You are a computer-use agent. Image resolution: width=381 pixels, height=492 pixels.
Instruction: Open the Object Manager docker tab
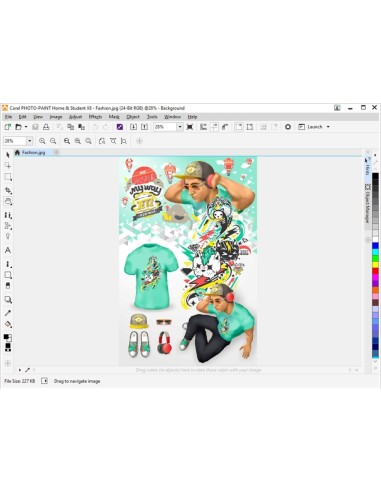pyautogui.click(x=367, y=203)
